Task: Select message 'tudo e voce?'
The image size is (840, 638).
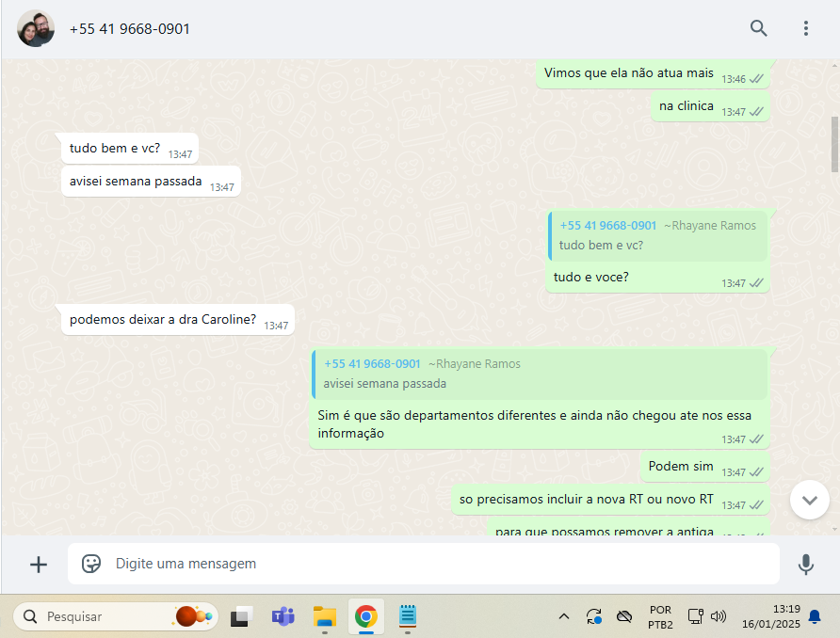Action: coord(658,278)
